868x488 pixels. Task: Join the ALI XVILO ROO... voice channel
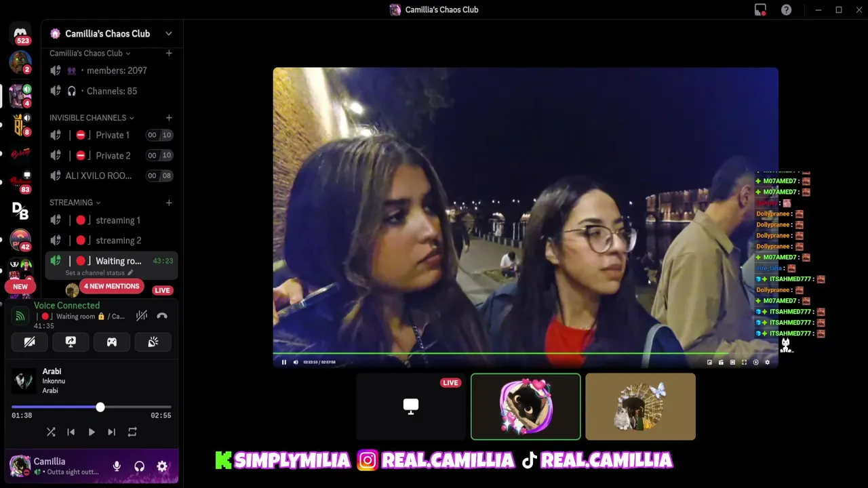pyautogui.click(x=111, y=176)
